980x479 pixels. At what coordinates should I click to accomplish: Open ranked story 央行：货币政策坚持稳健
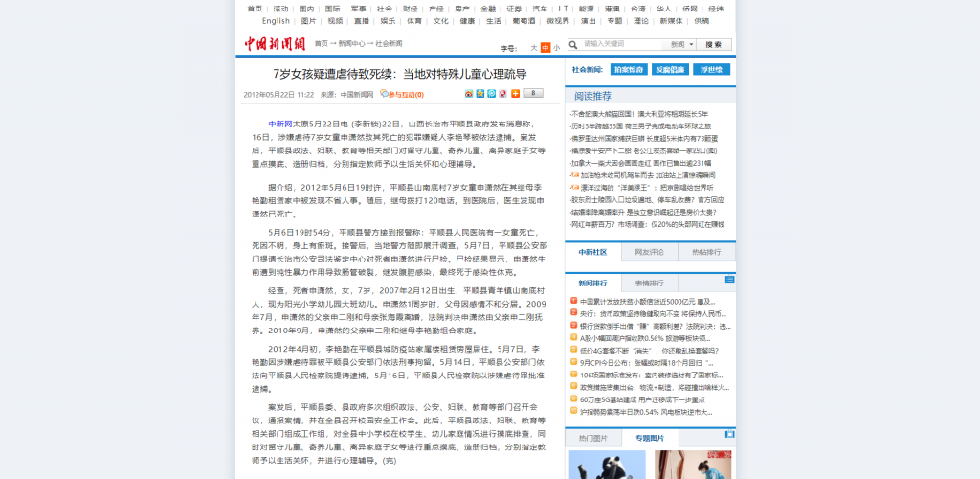click(653, 313)
